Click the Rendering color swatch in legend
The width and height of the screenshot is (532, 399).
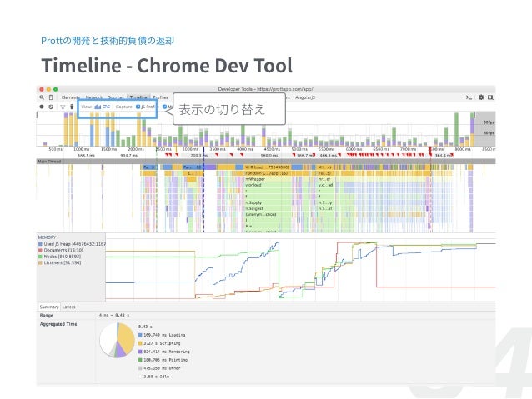tap(140, 352)
